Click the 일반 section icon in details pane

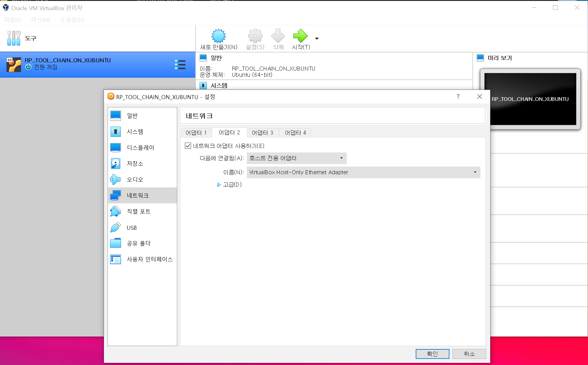[203, 58]
